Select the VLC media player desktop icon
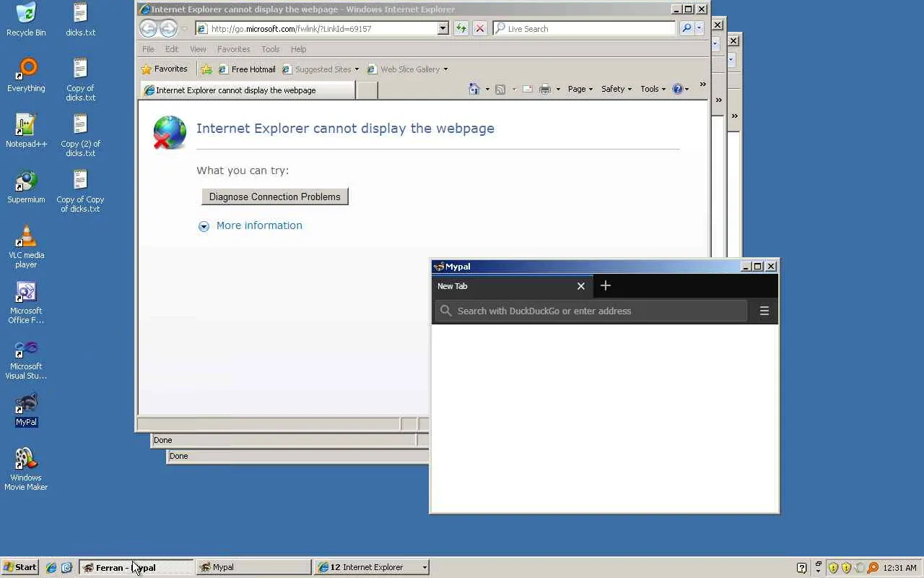This screenshot has width=924, height=578. (26, 246)
